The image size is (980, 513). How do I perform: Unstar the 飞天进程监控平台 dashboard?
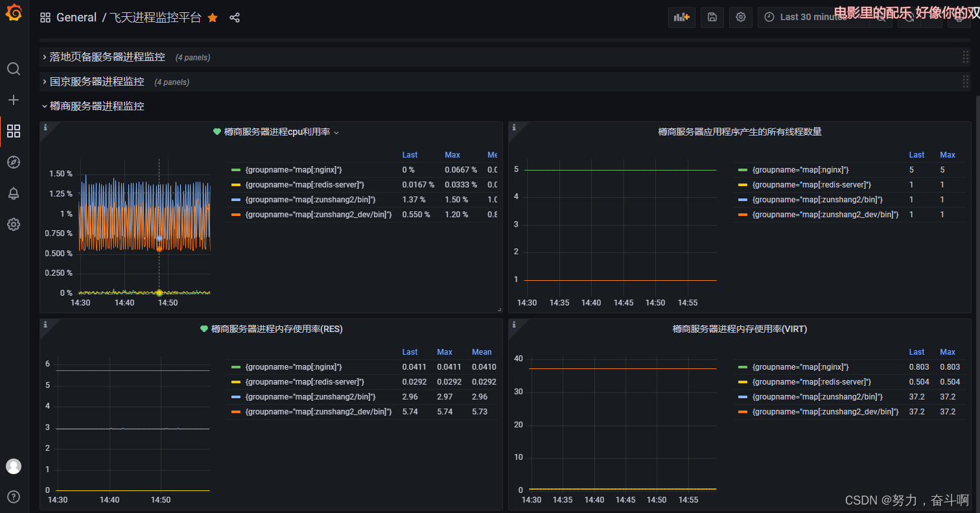pos(213,18)
